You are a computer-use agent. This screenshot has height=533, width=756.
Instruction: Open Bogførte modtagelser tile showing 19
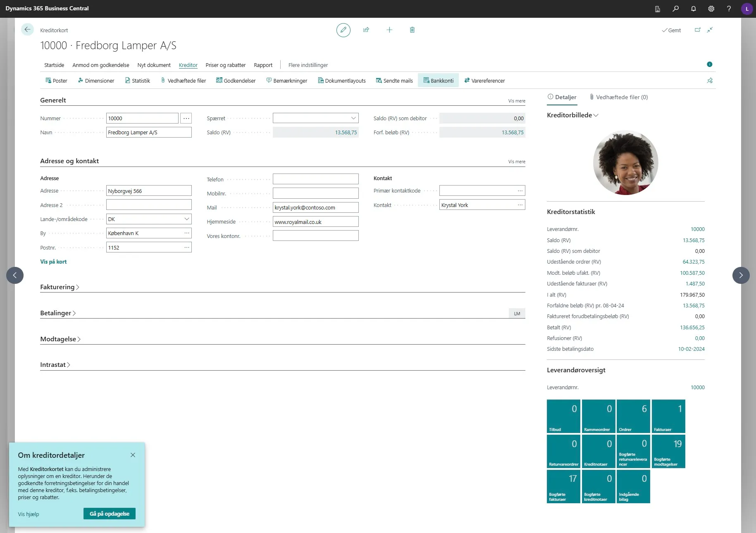pos(668,451)
